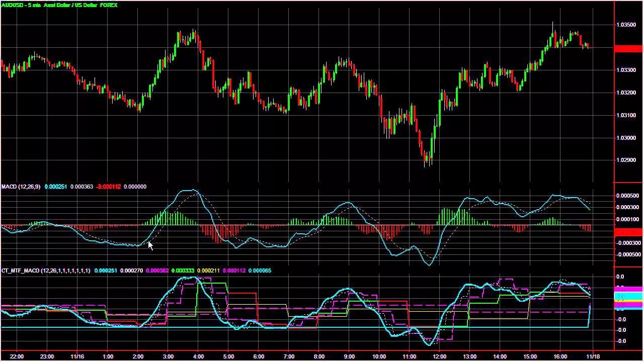Click the 13:00 time axis label
The width and height of the screenshot is (644, 362).
click(469, 356)
